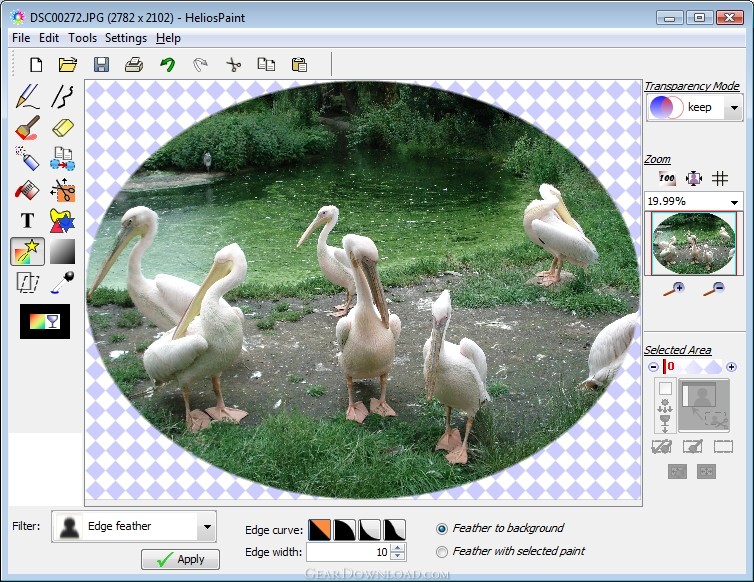Choose the linear orange Edge curve
The width and height of the screenshot is (754, 582).
(x=319, y=530)
